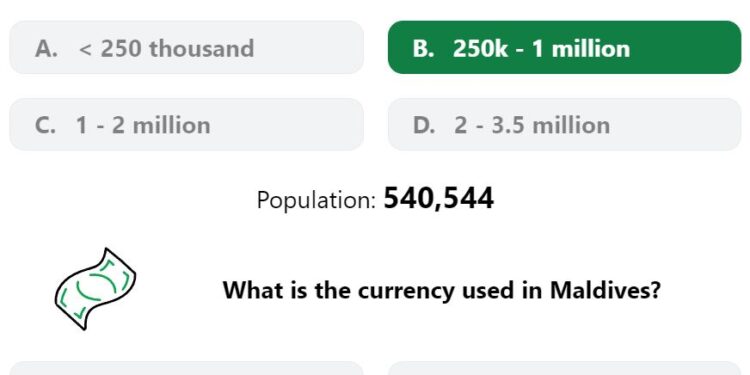
Task: Click the green banknote currency icon
Action: pyautogui.click(x=95, y=289)
